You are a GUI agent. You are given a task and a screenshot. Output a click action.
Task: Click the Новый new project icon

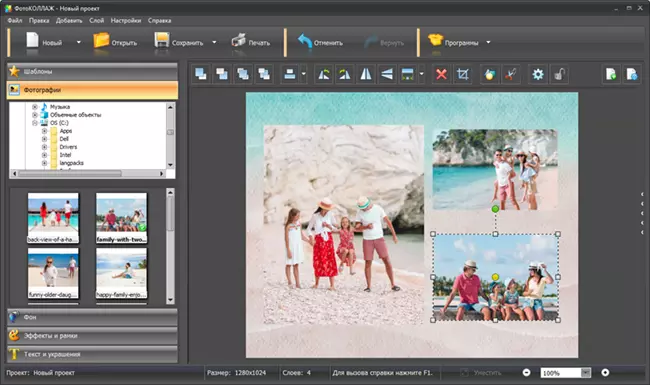tap(32, 41)
